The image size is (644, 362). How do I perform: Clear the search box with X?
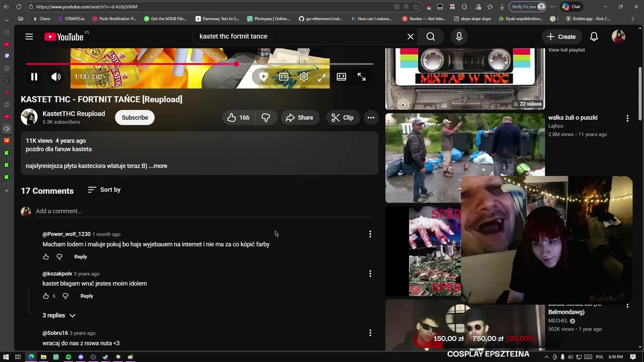(411, 37)
